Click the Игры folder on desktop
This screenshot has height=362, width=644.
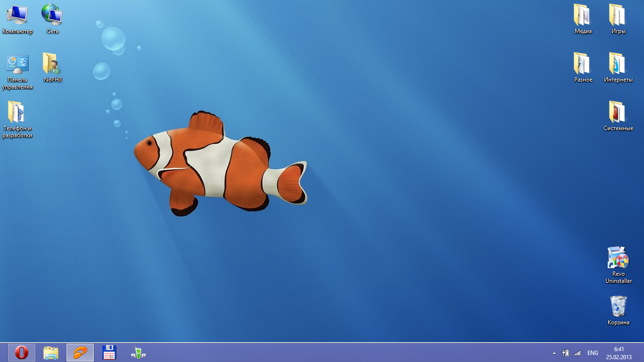pyautogui.click(x=618, y=19)
